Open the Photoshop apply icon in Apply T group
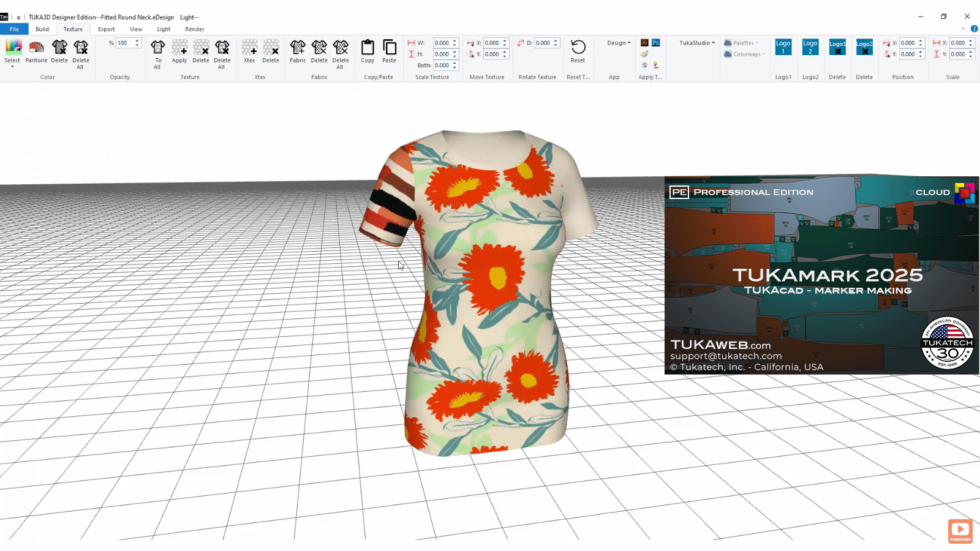The image size is (980, 551). 655,42
